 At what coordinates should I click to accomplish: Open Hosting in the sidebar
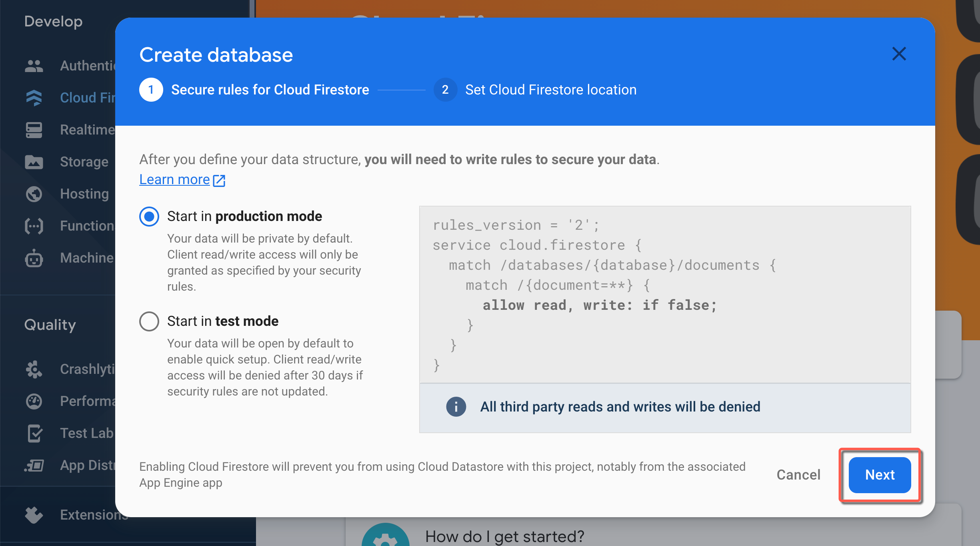tap(84, 194)
